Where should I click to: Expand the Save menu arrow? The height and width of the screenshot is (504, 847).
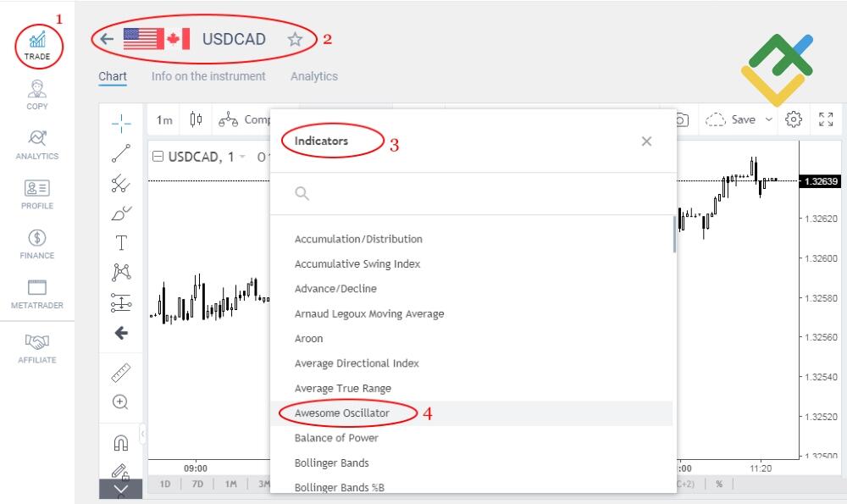pos(769,119)
